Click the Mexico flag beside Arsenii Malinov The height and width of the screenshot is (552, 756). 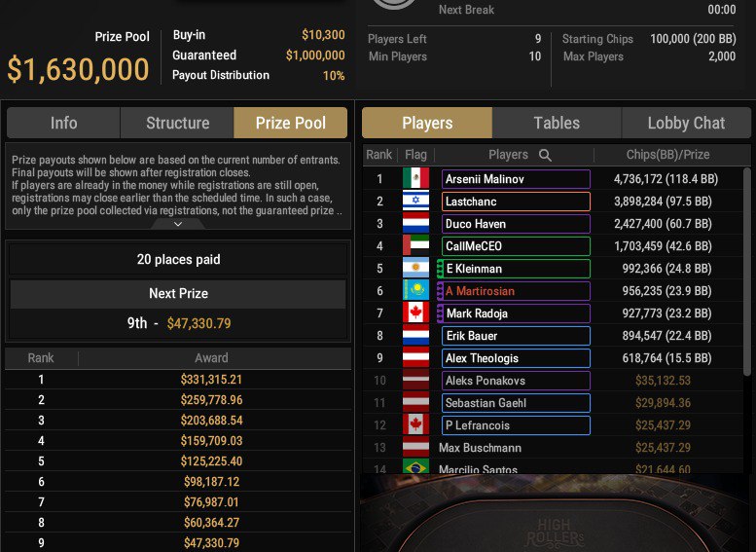(415, 179)
